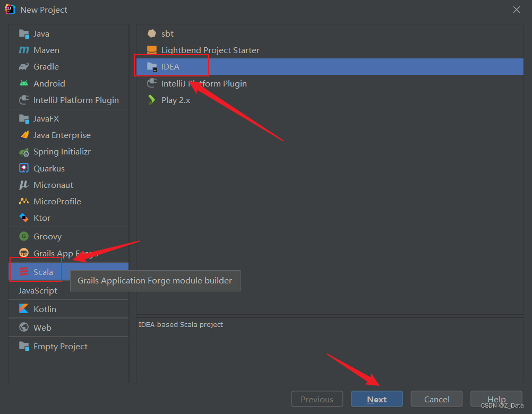Select the Groovy G icon
Image resolution: width=532 pixels, height=414 pixels.
pos(24,236)
